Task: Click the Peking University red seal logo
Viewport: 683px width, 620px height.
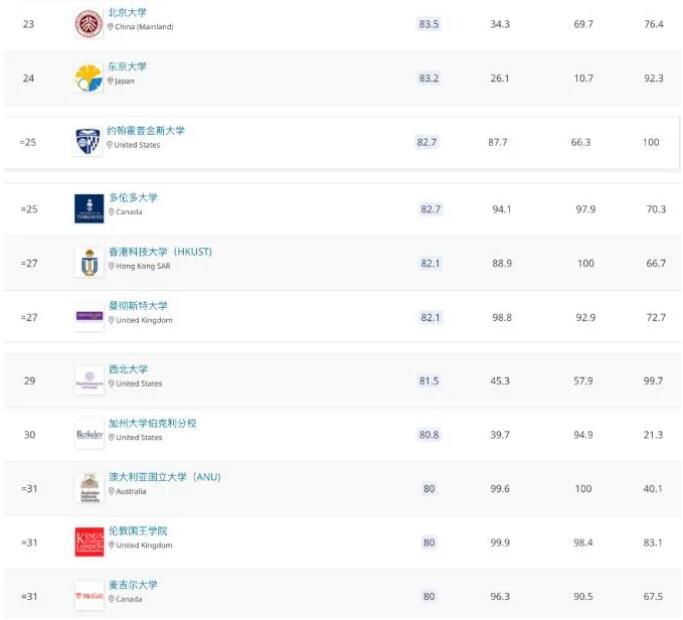Action: [89, 24]
